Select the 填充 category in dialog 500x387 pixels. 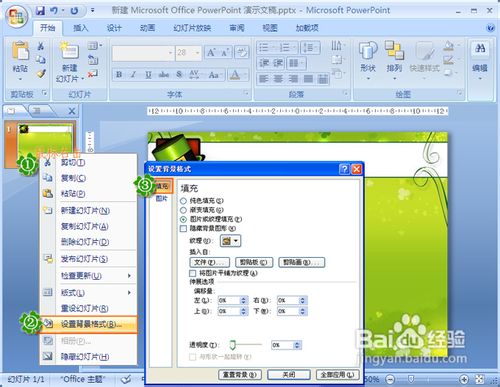pos(162,186)
